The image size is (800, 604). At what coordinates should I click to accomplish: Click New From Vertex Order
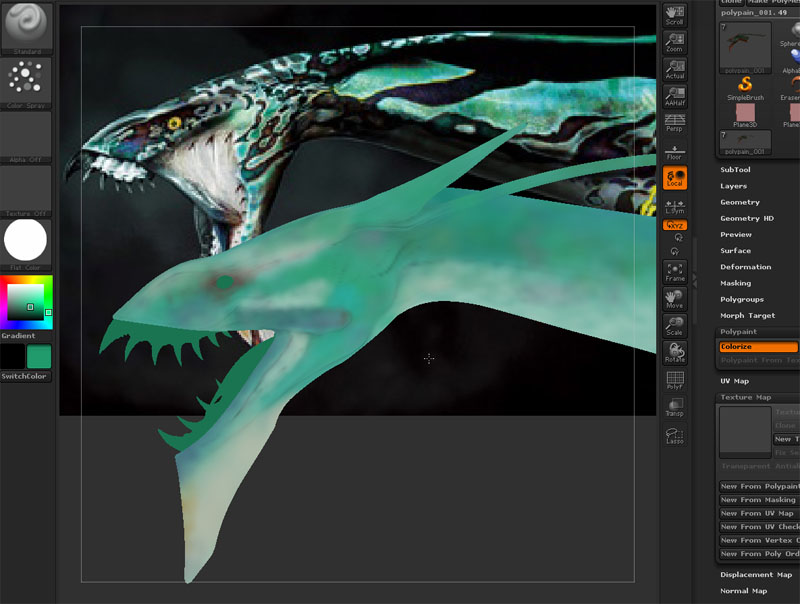pos(759,540)
